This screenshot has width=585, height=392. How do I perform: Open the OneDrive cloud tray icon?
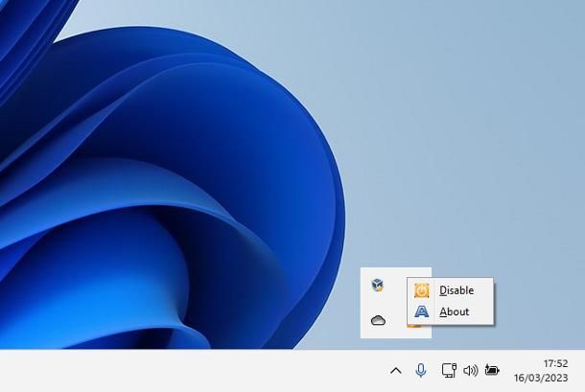pos(378,320)
